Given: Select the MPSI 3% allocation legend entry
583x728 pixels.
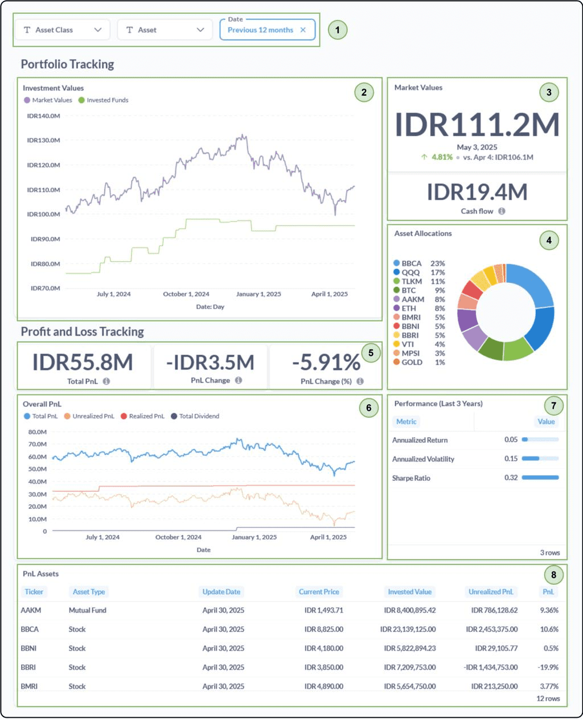Looking at the screenshot, I should (x=419, y=353).
